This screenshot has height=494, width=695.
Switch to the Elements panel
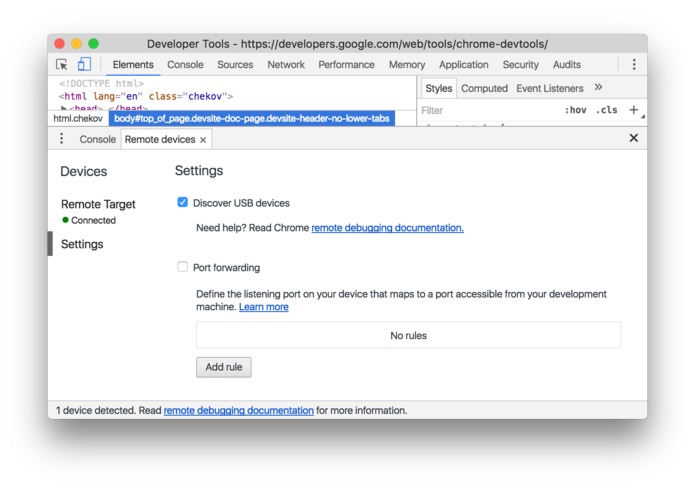tap(133, 65)
